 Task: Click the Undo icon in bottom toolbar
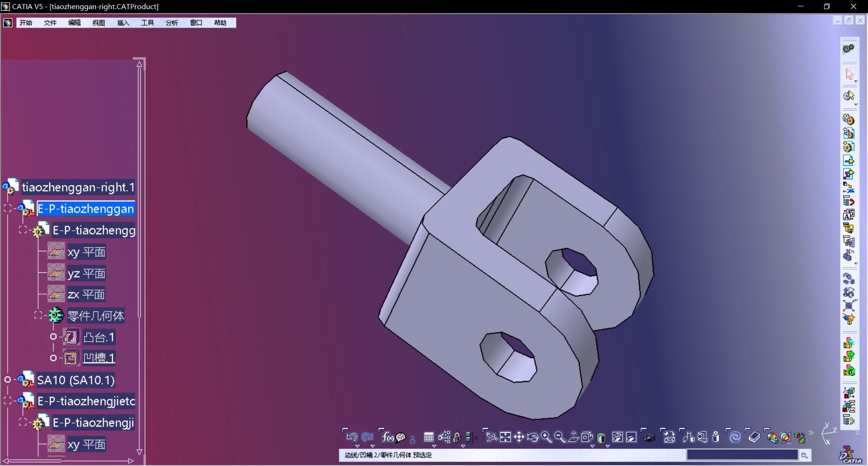[352, 437]
